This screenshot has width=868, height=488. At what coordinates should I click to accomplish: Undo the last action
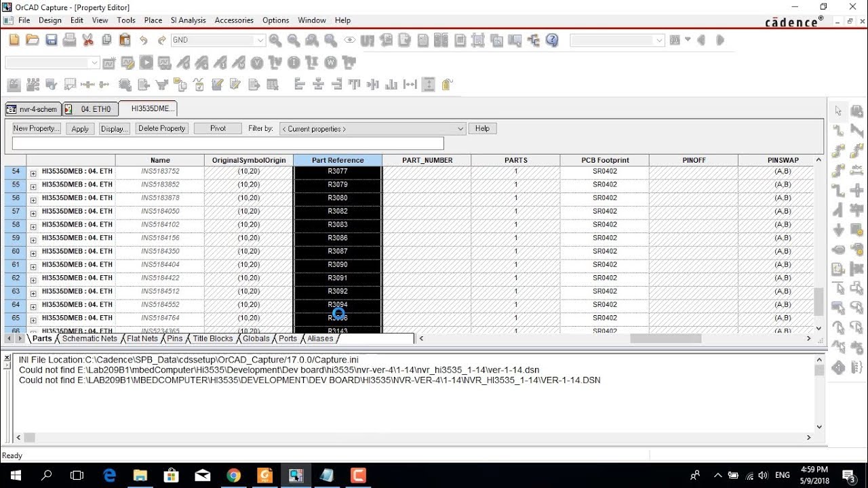click(x=143, y=41)
